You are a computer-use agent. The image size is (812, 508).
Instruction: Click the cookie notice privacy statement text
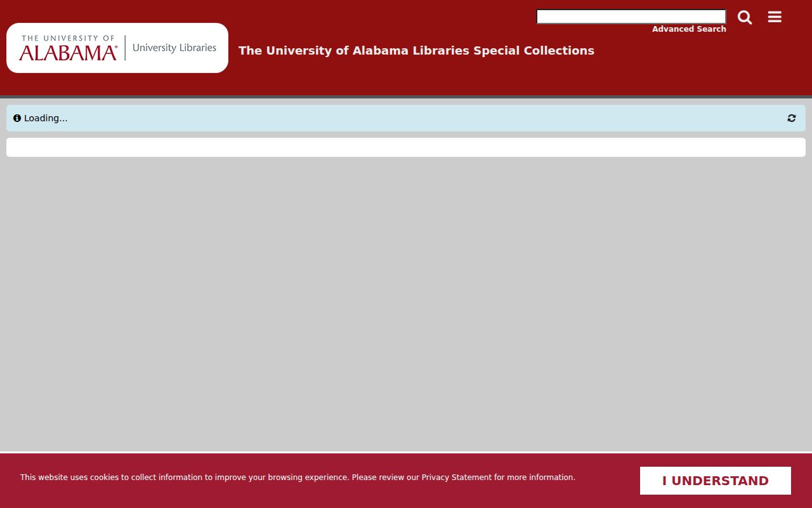(298, 478)
